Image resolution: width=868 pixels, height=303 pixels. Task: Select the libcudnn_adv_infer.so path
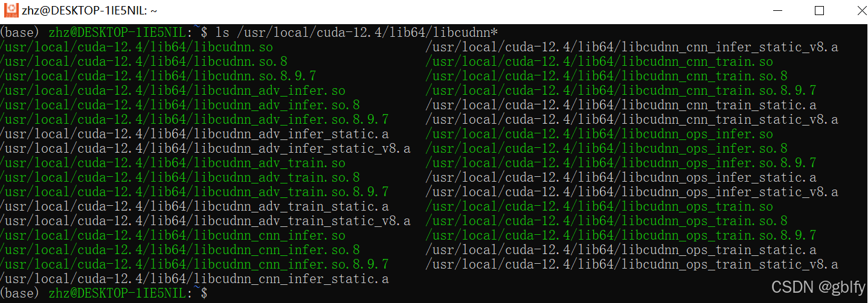pyautogui.click(x=173, y=91)
